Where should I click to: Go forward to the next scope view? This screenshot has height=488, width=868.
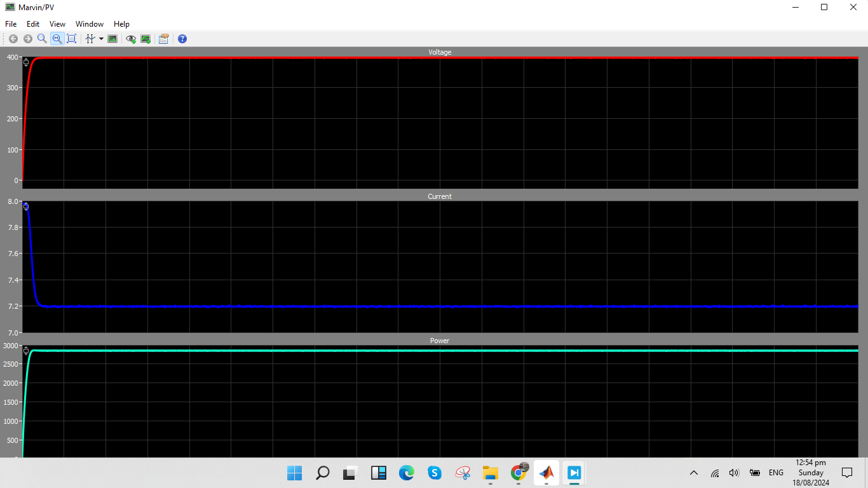[27, 39]
